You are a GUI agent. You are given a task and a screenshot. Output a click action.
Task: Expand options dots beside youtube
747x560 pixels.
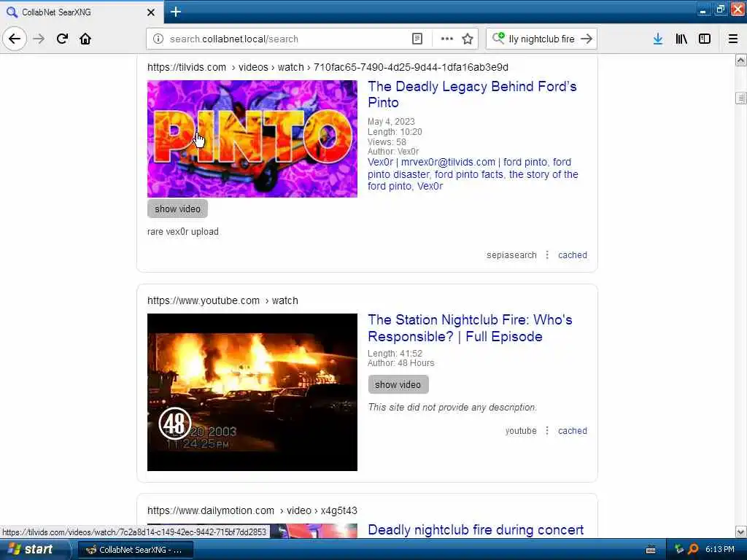[x=547, y=430]
